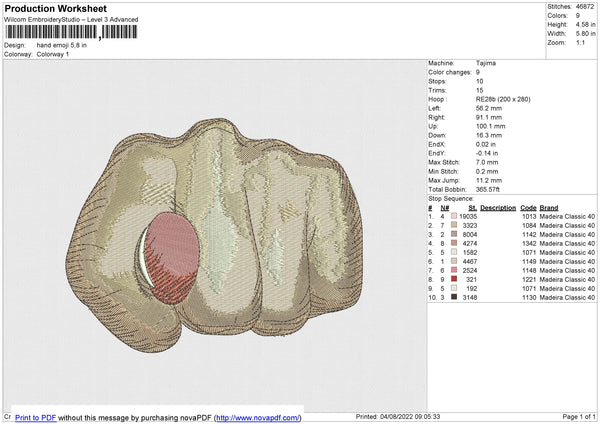Select Max Stitch value 7.0 mm
Screen dimensions: 600x424
tap(487, 162)
